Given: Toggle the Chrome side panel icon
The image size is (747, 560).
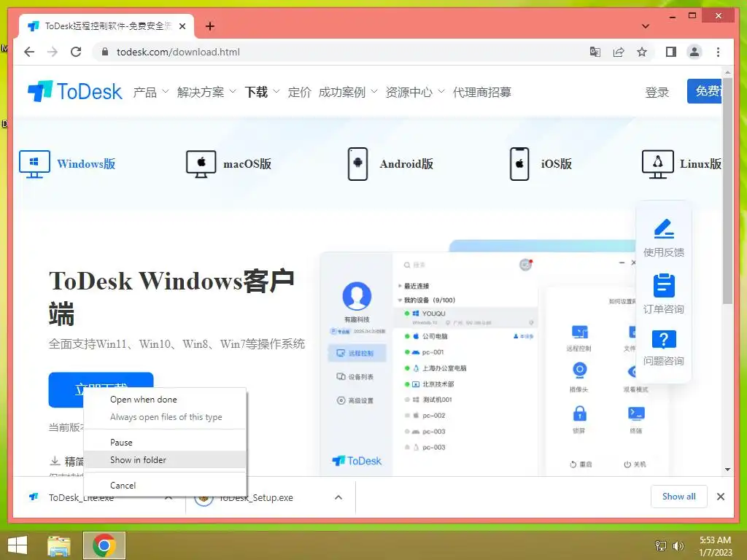Looking at the screenshot, I should click(x=671, y=52).
